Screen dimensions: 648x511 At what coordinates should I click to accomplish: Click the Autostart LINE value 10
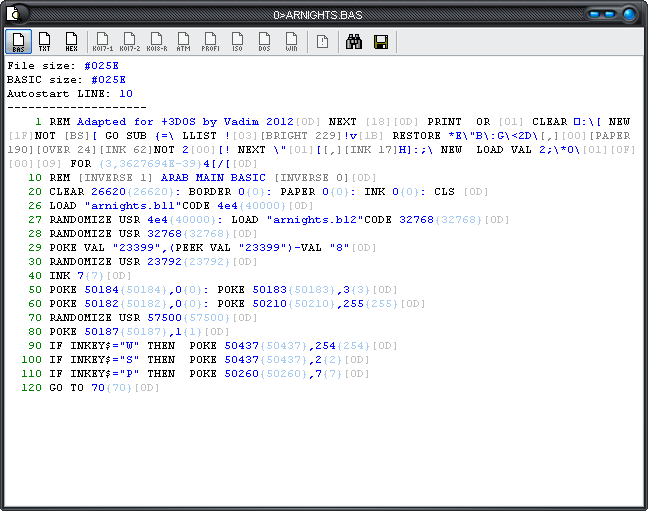(x=125, y=93)
